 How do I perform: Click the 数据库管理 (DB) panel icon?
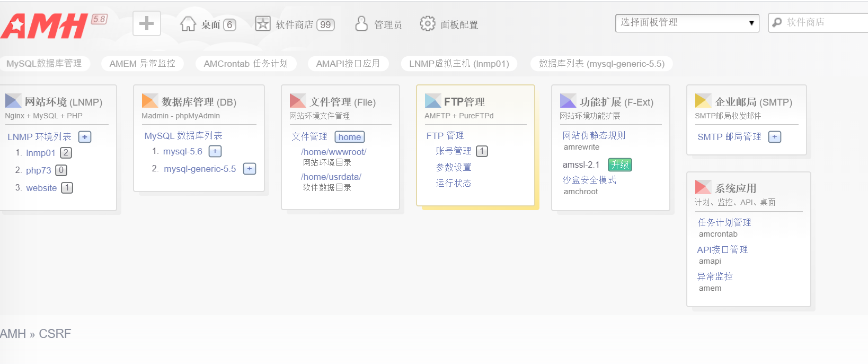click(150, 101)
